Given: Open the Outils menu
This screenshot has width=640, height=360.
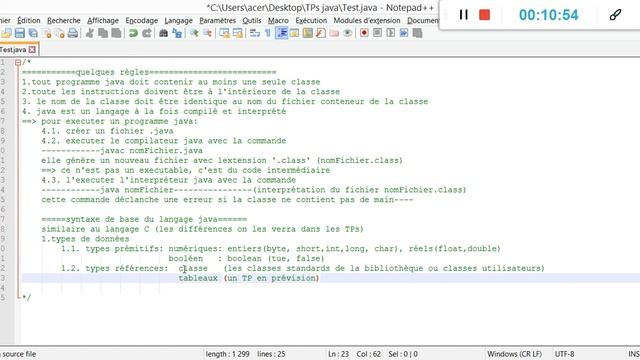Looking at the screenshot, I should coord(252,20).
